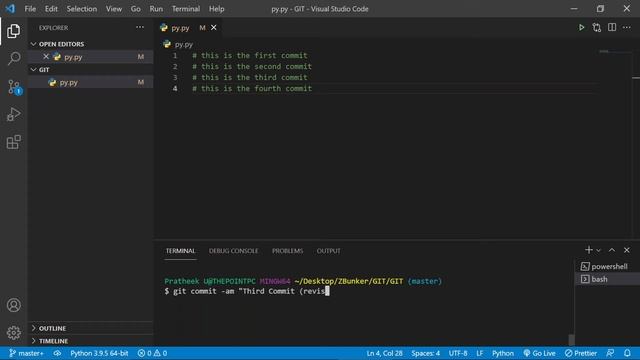Expand the Outline section
The image size is (640, 360).
pos(52,328)
